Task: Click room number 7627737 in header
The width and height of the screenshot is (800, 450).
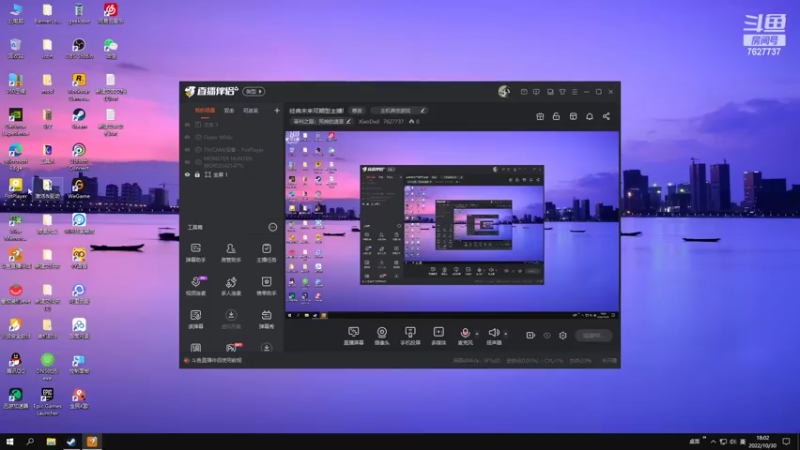Action: (x=393, y=121)
